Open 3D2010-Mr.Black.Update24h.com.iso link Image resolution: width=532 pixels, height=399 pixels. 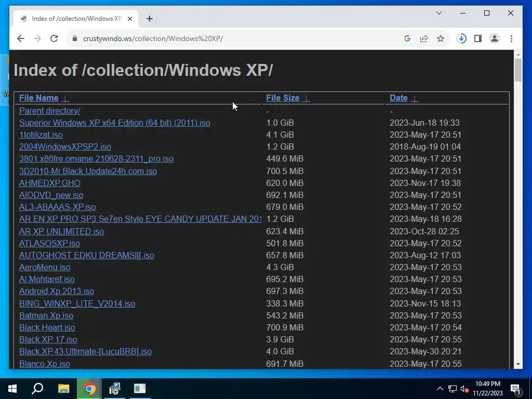[x=88, y=171]
